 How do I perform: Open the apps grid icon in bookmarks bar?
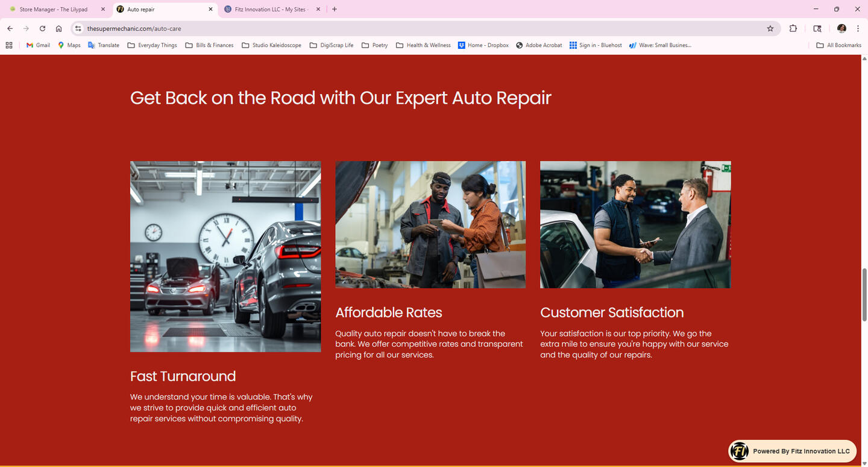(x=9, y=45)
